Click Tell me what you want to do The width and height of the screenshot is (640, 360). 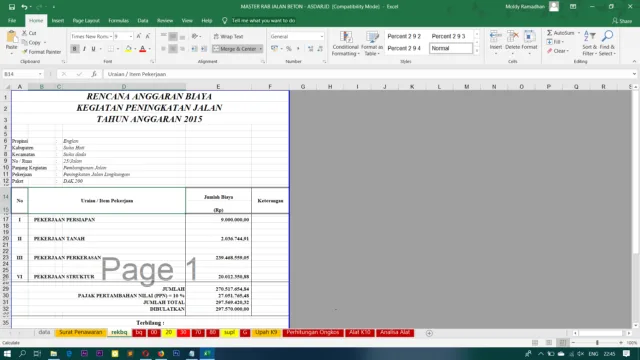coord(263,20)
